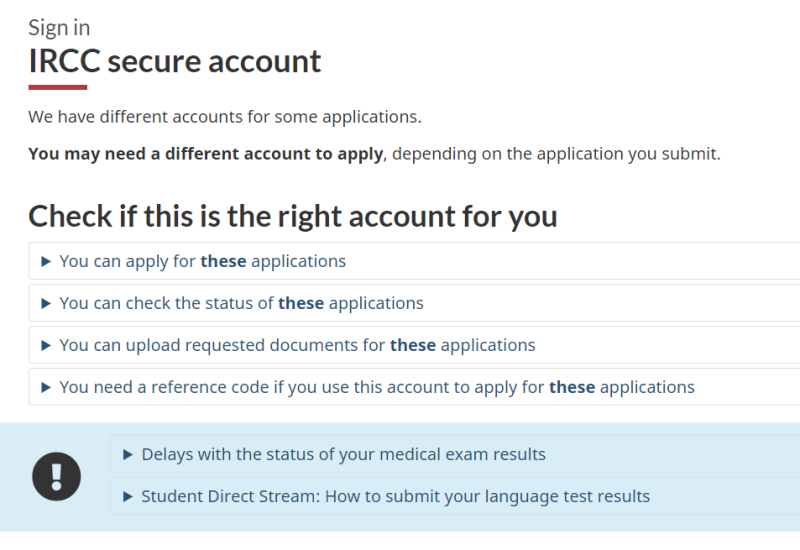Click the arrow beside "upload requested documents"
The height and width of the screenshot is (550, 800).
click(46, 346)
